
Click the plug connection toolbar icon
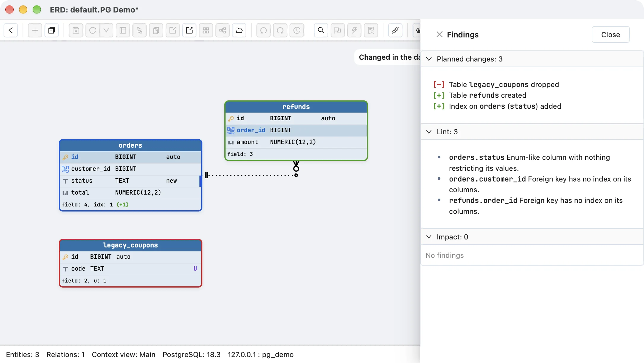click(x=395, y=30)
